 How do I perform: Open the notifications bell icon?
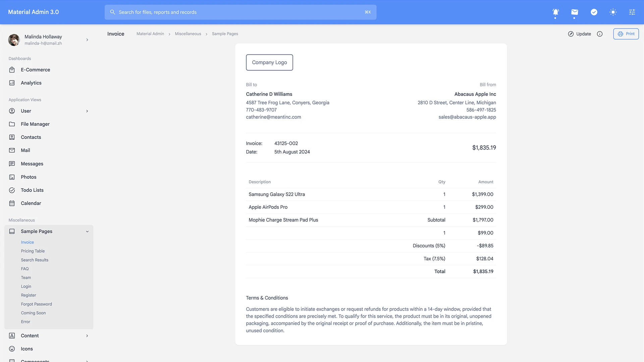[x=555, y=12]
